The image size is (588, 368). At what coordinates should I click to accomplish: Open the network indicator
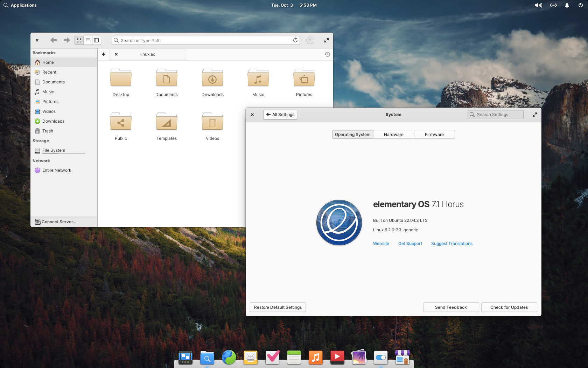click(553, 5)
